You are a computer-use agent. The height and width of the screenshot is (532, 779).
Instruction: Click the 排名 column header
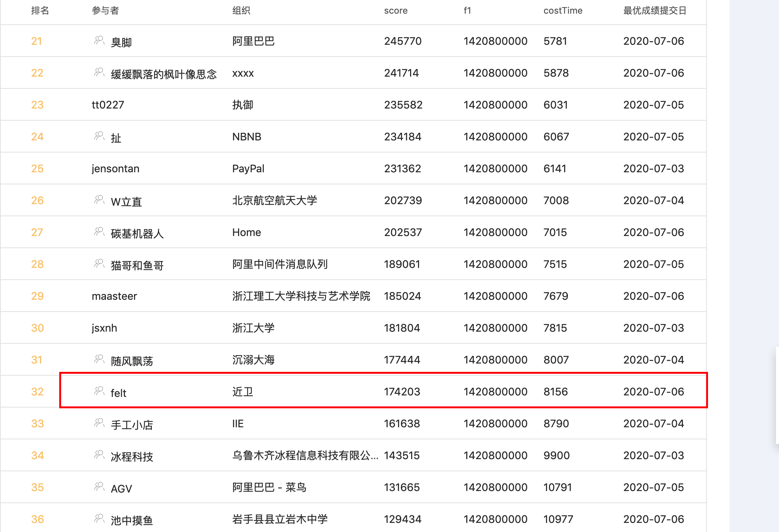[40, 11]
